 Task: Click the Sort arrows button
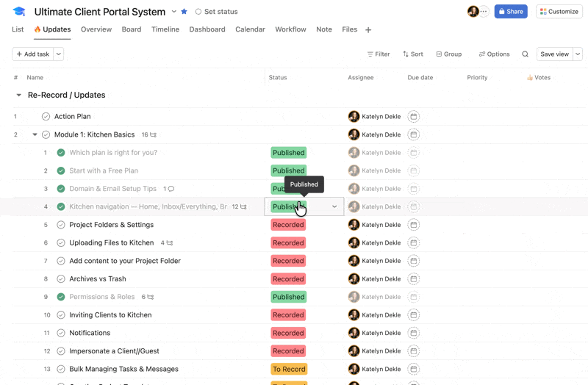coord(412,54)
